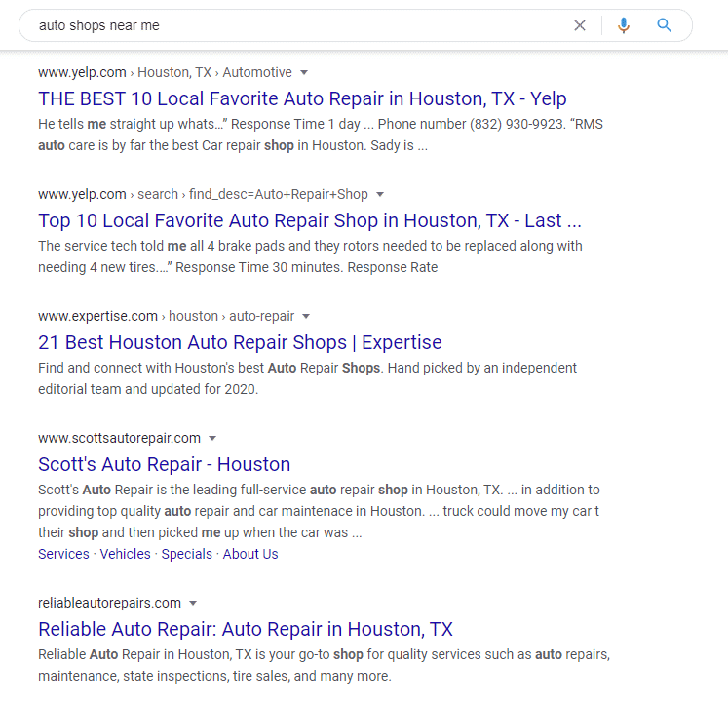This screenshot has height=707, width=728.
Task: Click the 'reliableautorepairs.com' URL text
Action: [109, 603]
